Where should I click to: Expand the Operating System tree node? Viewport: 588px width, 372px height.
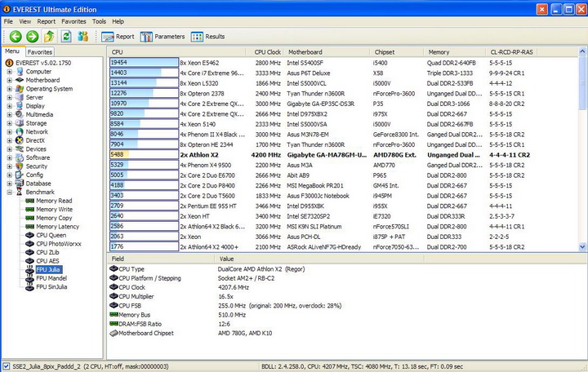pyautogui.click(x=9, y=89)
